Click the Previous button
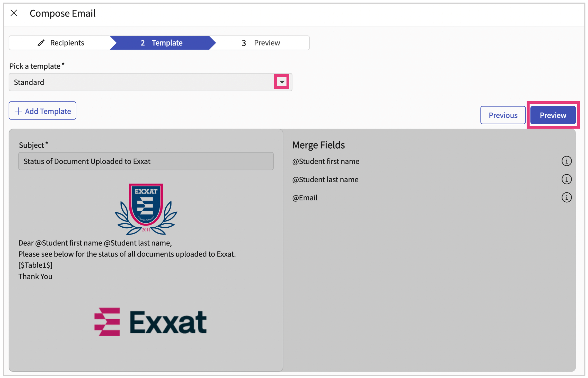 pyautogui.click(x=503, y=115)
